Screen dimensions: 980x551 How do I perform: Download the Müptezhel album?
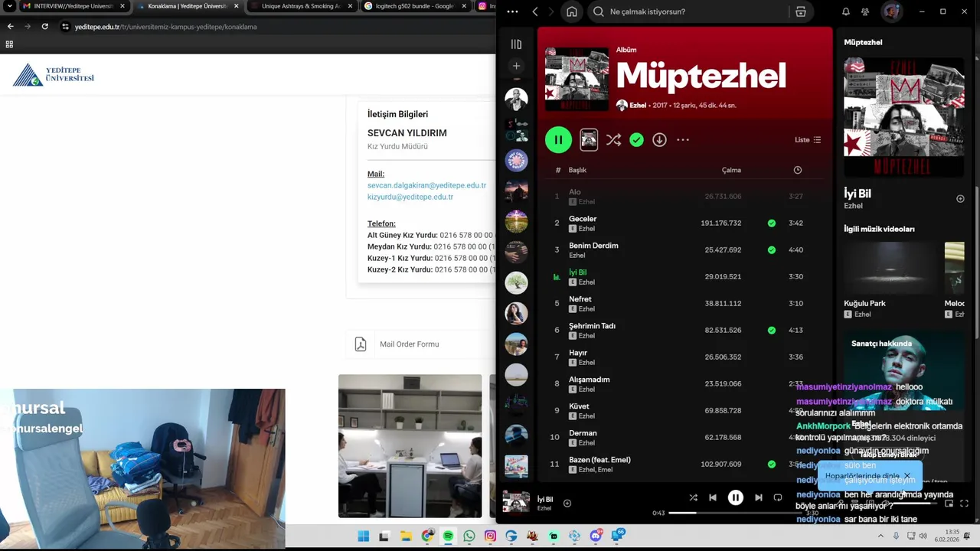coord(659,140)
